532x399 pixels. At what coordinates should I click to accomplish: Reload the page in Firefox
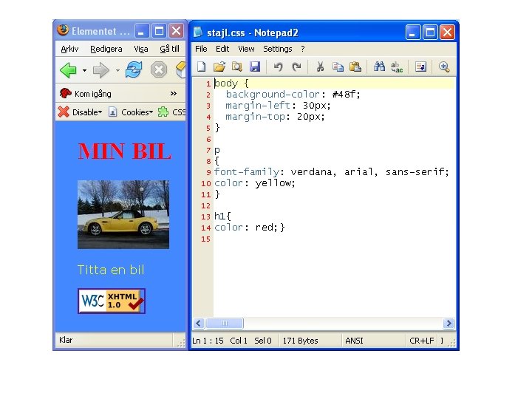tap(134, 70)
